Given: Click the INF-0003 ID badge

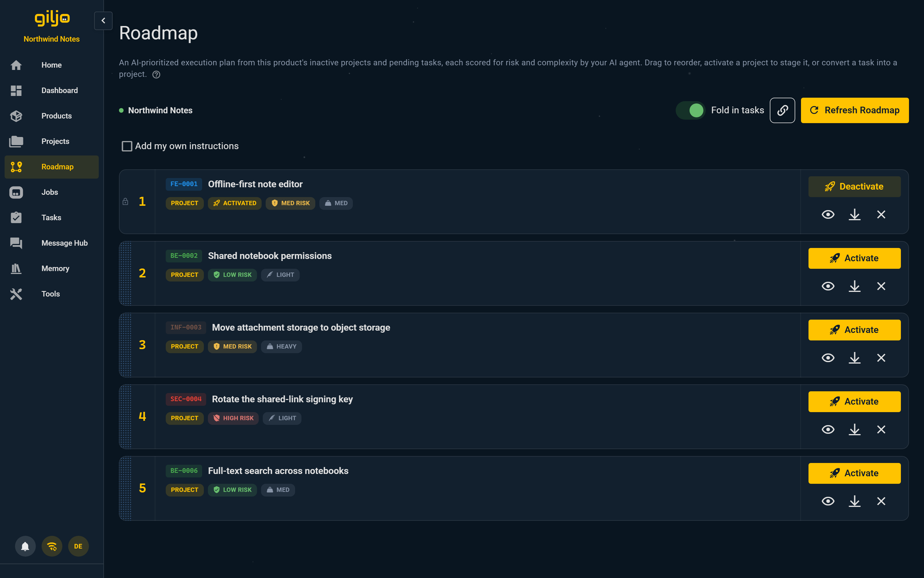Looking at the screenshot, I should click(186, 328).
